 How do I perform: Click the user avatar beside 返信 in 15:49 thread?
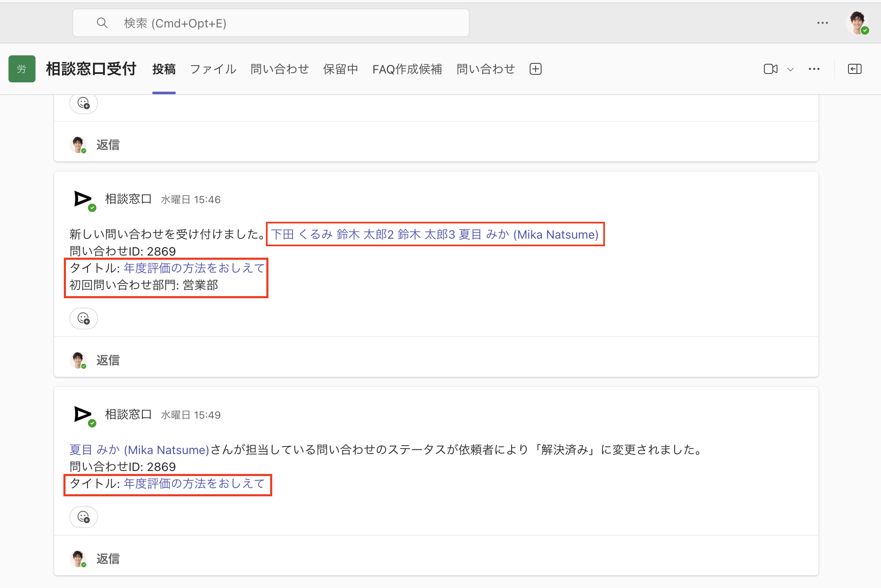pyautogui.click(x=78, y=559)
